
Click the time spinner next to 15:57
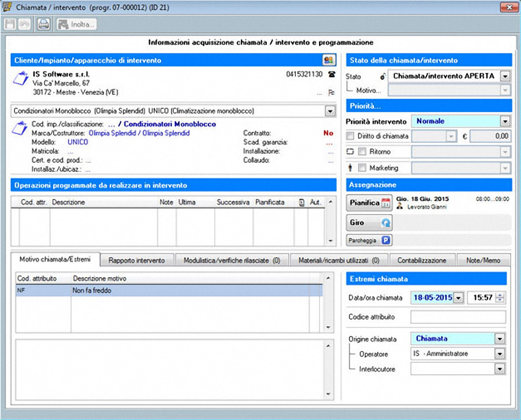[500, 298]
